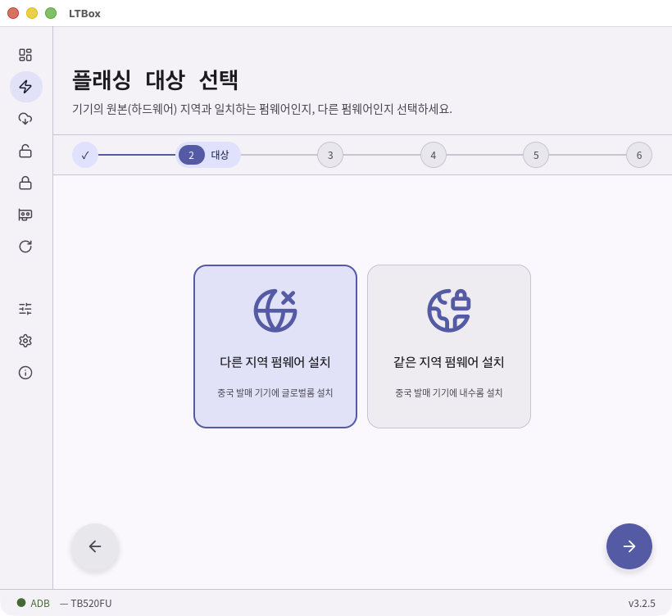Open the info circle icon

click(x=25, y=373)
